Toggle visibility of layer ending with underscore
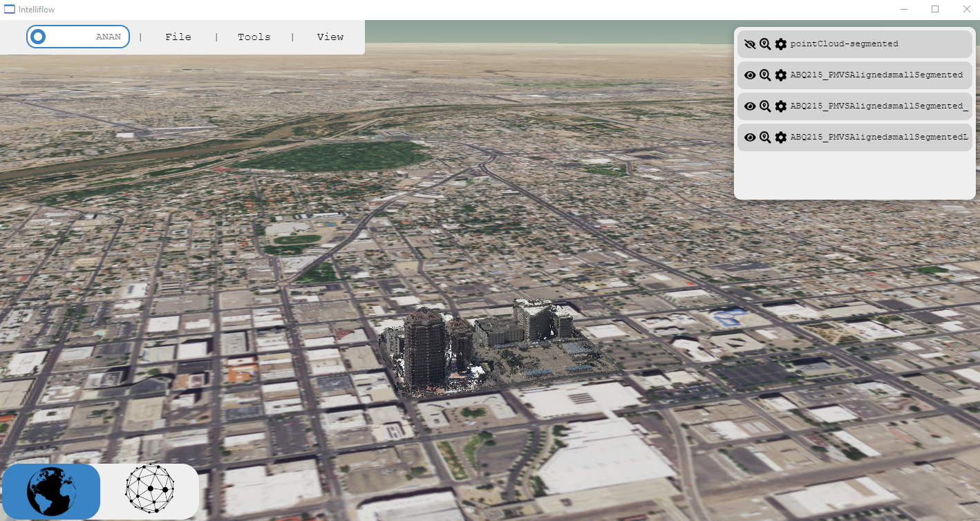This screenshot has height=521, width=980. click(750, 106)
